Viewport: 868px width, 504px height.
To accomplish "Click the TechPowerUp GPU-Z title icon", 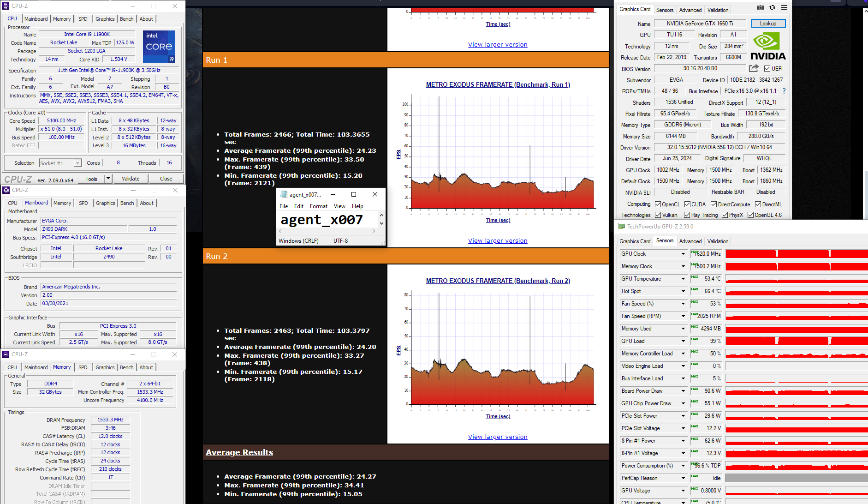I will (622, 227).
